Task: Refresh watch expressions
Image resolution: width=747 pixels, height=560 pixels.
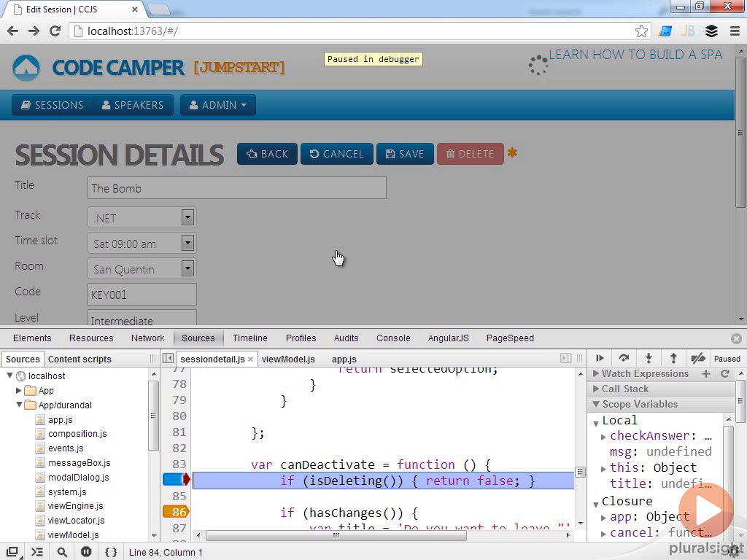Action: (725, 374)
